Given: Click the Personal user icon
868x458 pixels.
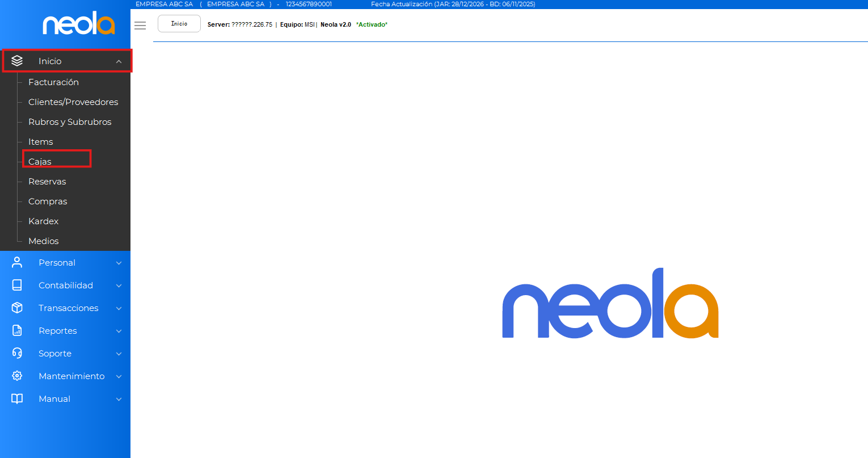Looking at the screenshot, I should coord(17,262).
